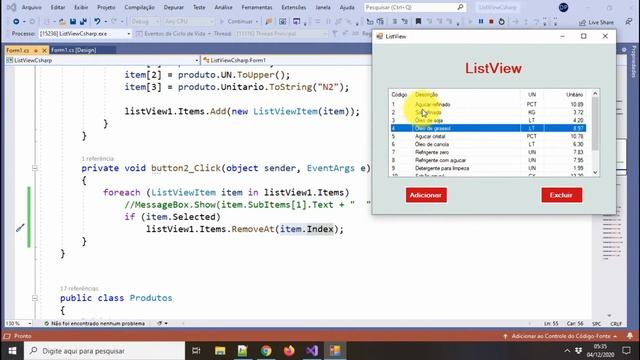Open the feedback icon beside Live Share
Screen dimensions: 640x360
pos(629,22)
